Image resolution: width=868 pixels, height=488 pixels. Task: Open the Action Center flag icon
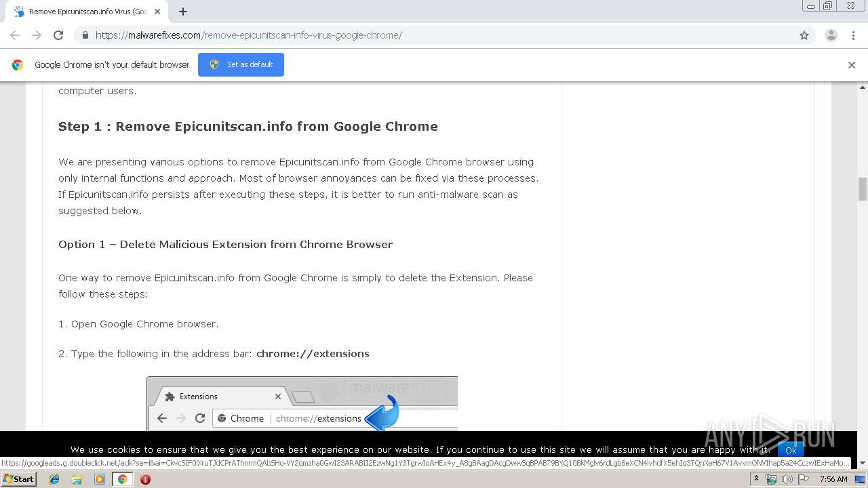(804, 479)
